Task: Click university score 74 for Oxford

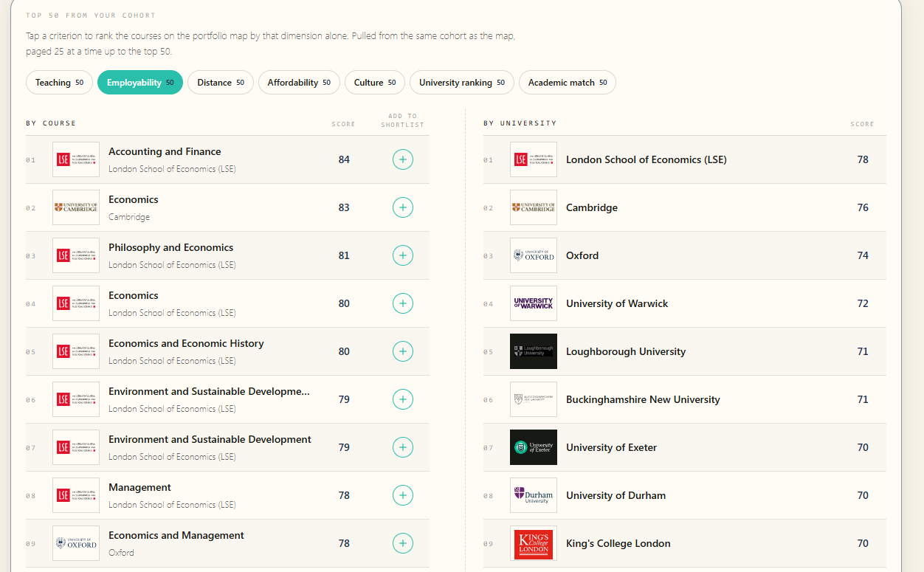Action: pos(863,255)
